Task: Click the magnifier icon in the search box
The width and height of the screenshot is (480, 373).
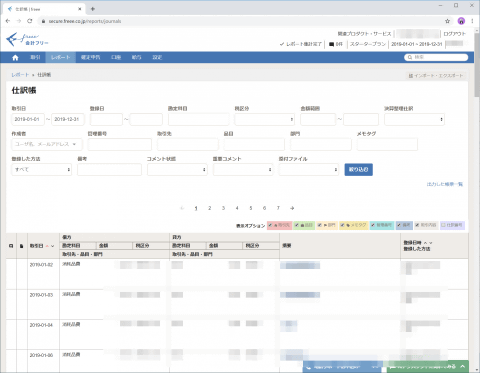Action: [410, 57]
